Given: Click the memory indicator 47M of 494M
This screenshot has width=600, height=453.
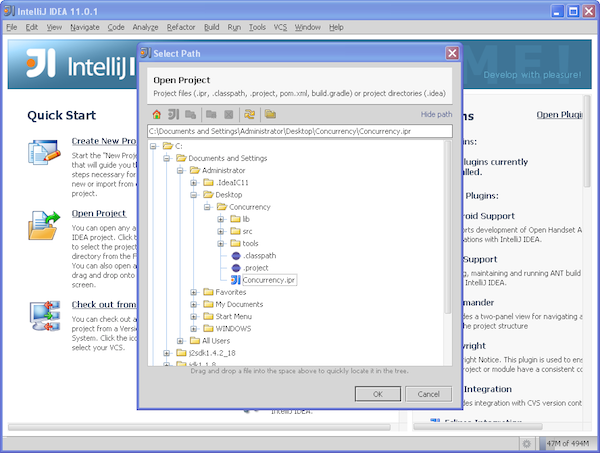Looking at the screenshot, I should [x=567, y=443].
